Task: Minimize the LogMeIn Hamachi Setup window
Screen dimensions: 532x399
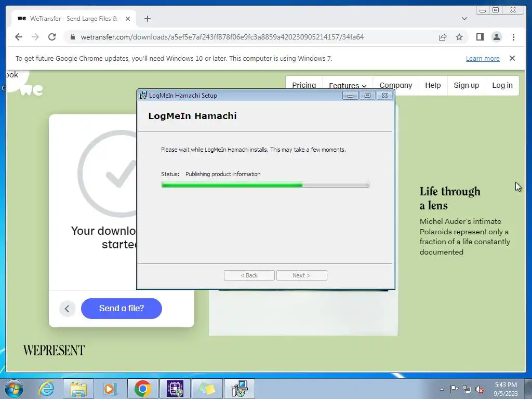Action: pyautogui.click(x=351, y=96)
